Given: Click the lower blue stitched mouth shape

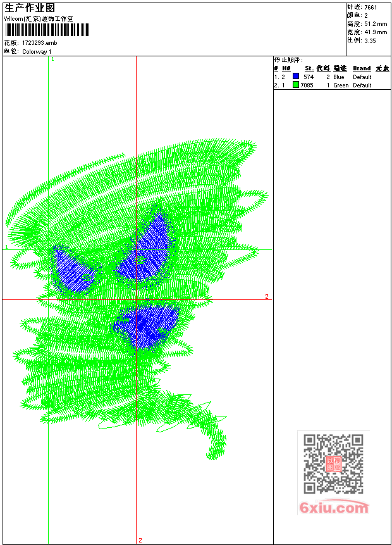Looking at the screenshot, I should coord(147,325).
